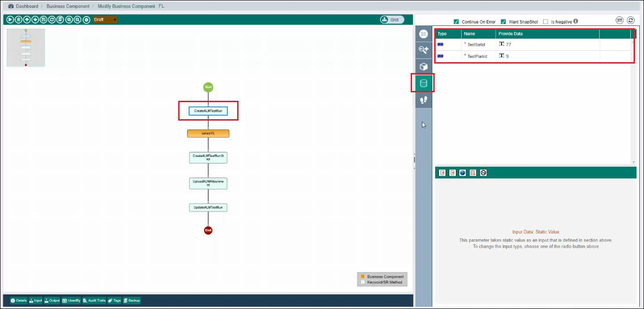The width and height of the screenshot is (644, 309).
Task: Open the database data sidebar icon
Action: pos(423,83)
